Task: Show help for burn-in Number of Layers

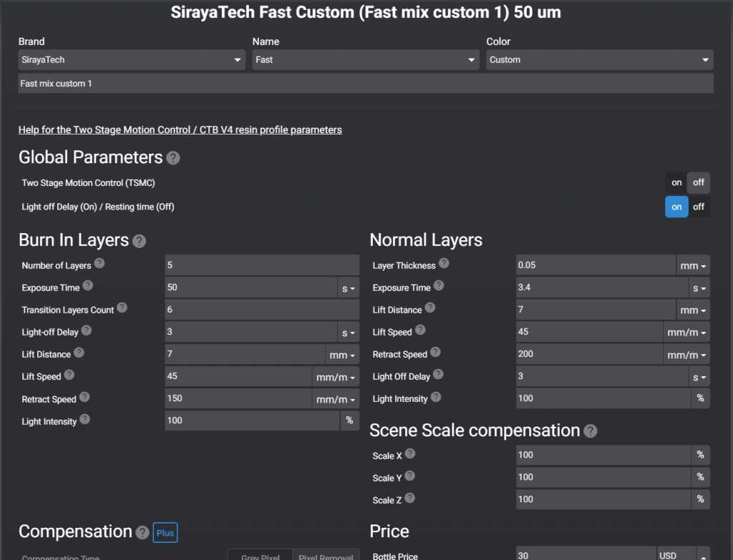Action: pyautogui.click(x=99, y=263)
